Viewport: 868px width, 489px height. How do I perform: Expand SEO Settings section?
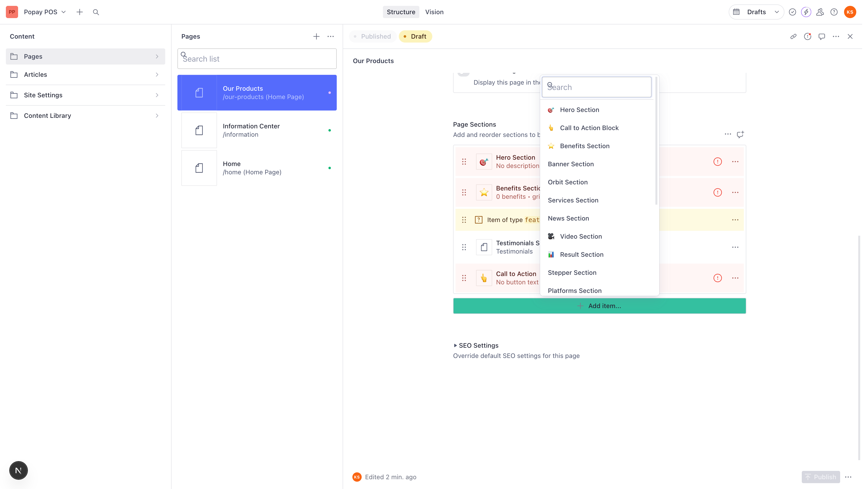476,345
